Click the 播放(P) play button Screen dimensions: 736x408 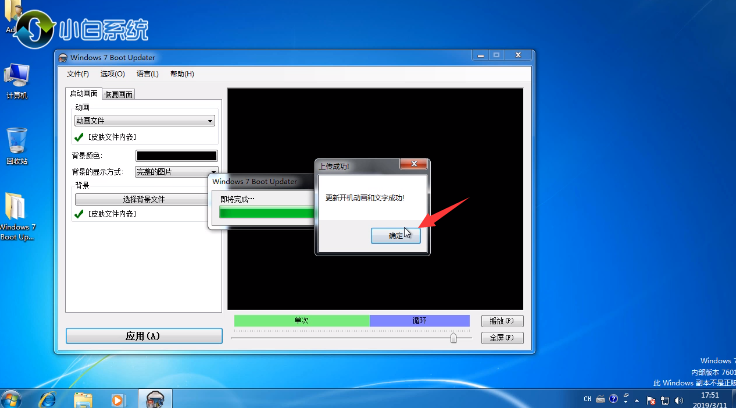coord(502,321)
